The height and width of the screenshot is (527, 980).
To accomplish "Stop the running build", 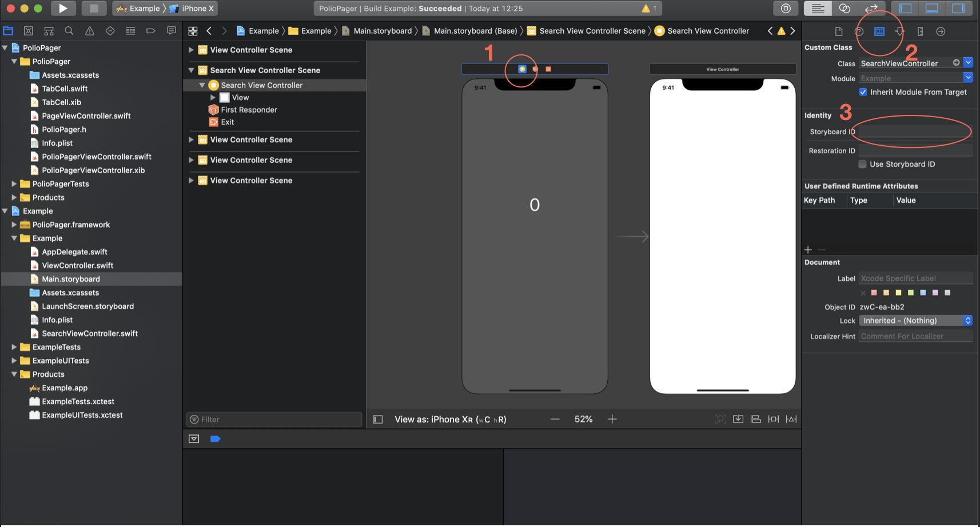I will 94,8.
